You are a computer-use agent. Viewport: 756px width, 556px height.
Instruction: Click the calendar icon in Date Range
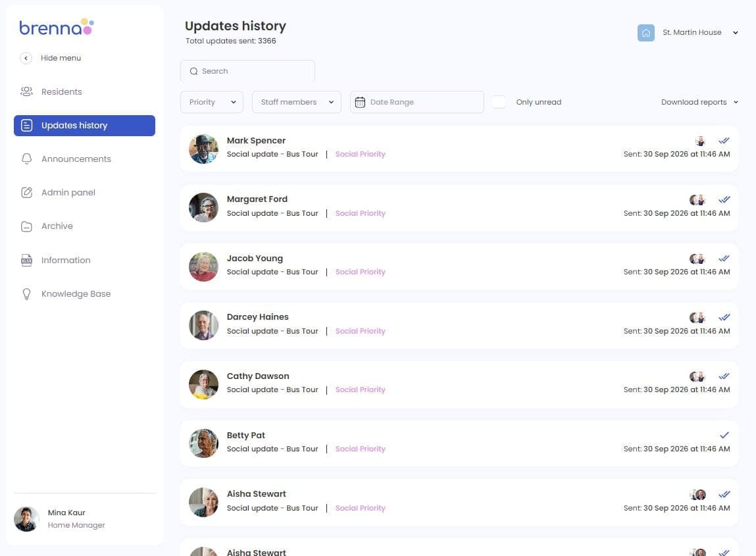coord(360,102)
